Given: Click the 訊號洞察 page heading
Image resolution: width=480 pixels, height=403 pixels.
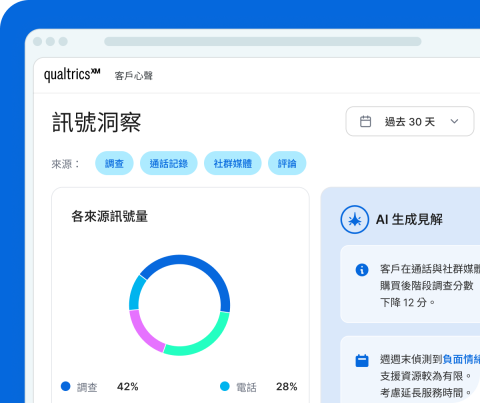Looking at the screenshot, I should 97,122.
